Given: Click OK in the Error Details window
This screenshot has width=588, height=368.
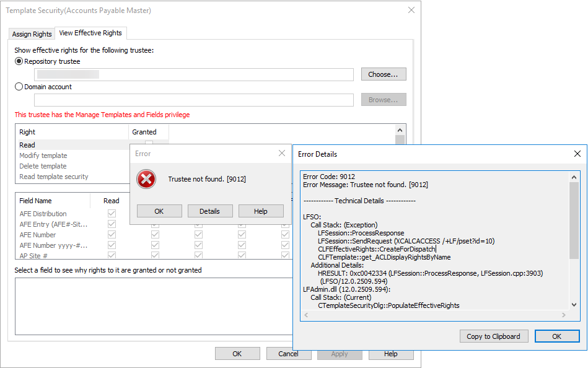Looking at the screenshot, I should pyautogui.click(x=557, y=336).
